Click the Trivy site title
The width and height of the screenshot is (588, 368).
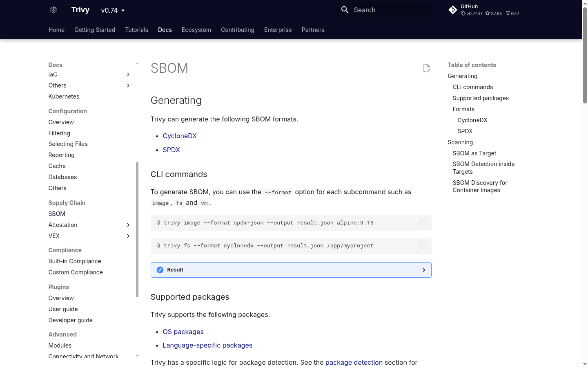[x=80, y=10]
